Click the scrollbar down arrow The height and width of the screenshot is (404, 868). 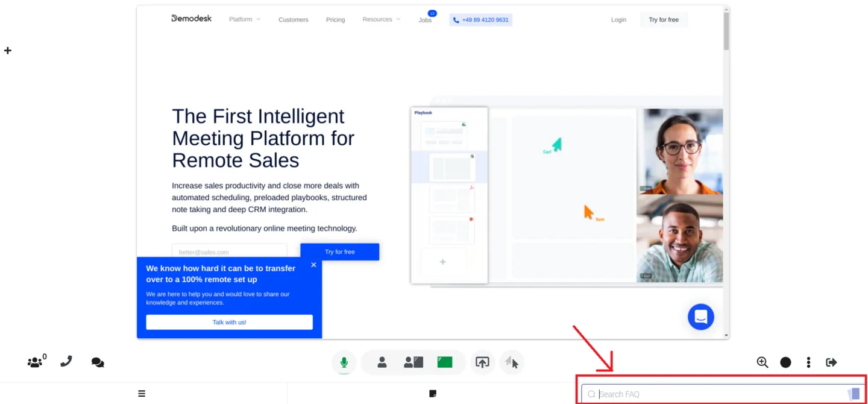coord(726,335)
